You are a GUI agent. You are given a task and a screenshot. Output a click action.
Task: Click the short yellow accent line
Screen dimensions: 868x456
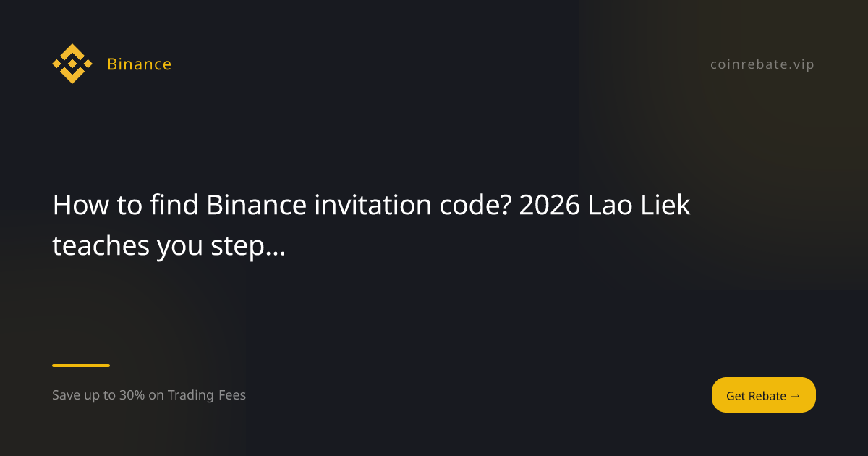coord(81,366)
